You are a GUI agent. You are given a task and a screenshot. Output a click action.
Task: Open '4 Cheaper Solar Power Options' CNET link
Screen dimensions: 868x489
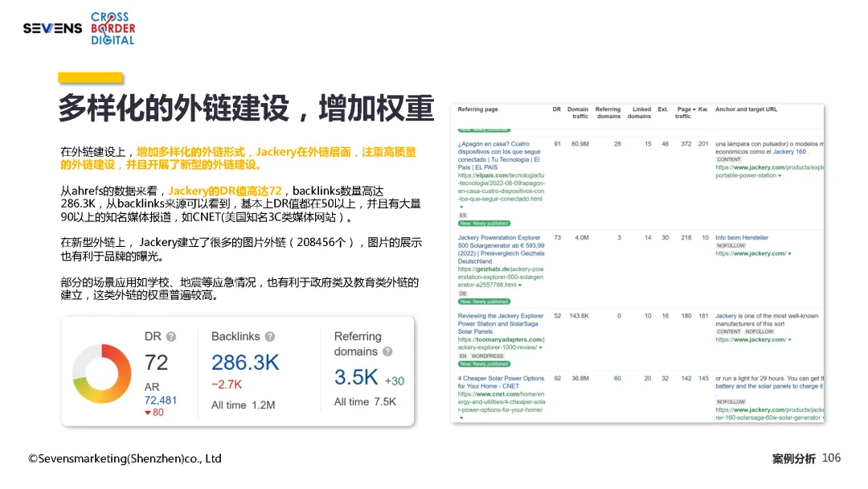pyautogui.click(x=501, y=383)
